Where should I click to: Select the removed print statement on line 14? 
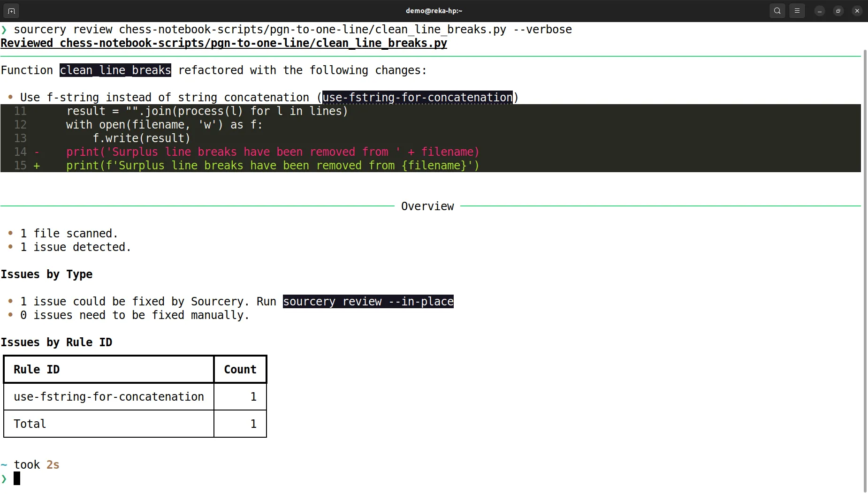click(272, 152)
